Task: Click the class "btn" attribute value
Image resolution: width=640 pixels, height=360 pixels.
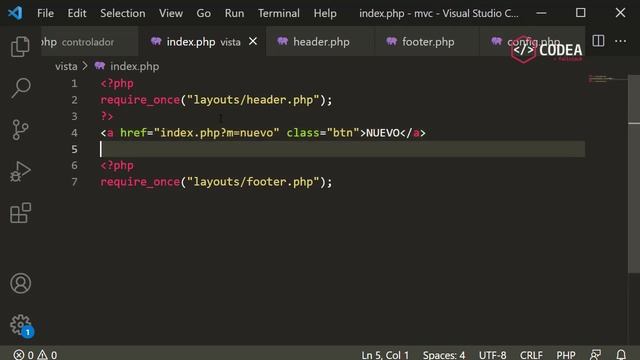Action: pyautogui.click(x=343, y=133)
